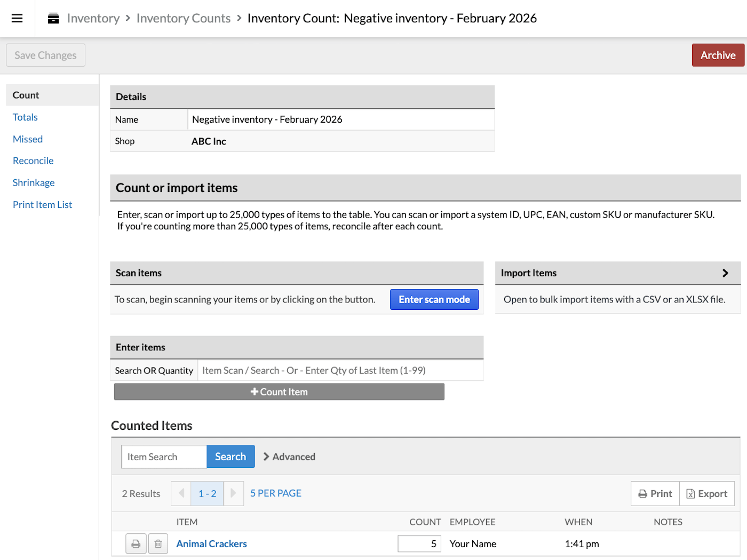The height and width of the screenshot is (560, 747).
Task: Print the Animal Crackers row
Action: tap(136, 543)
